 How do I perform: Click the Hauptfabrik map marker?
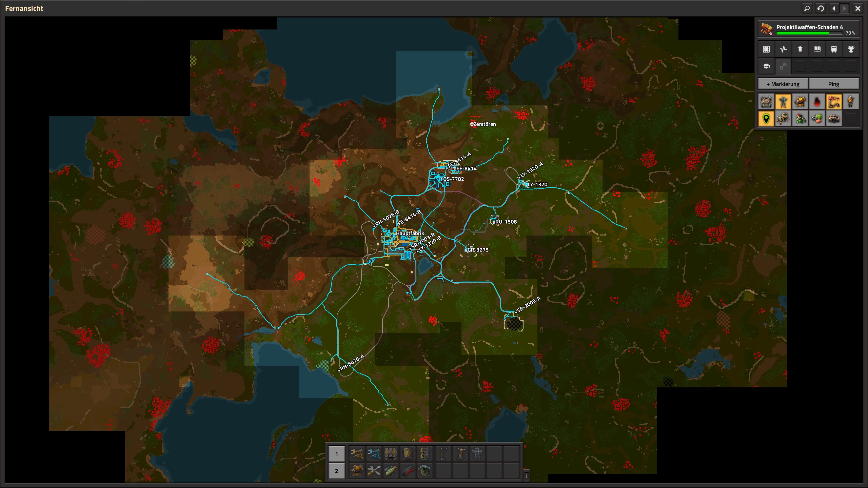pos(410,233)
